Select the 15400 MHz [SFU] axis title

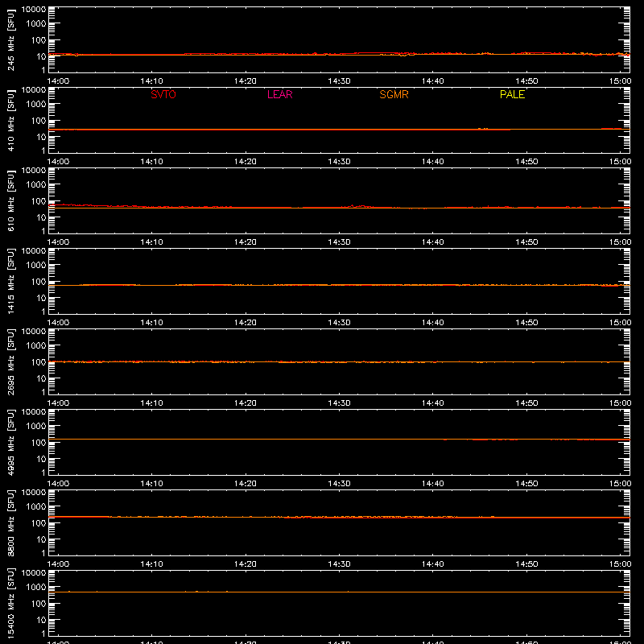(x=10, y=603)
